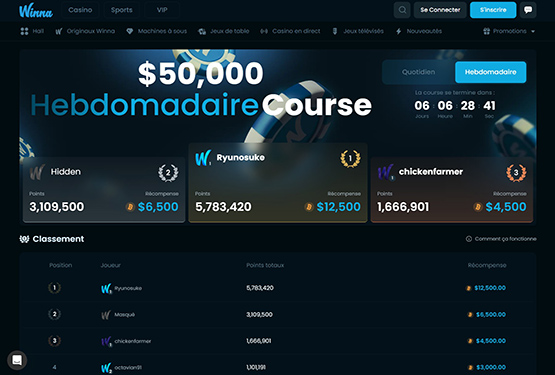Click the Masqué player name in leaderboard
Screen dimensions: 555x375
[125, 314]
